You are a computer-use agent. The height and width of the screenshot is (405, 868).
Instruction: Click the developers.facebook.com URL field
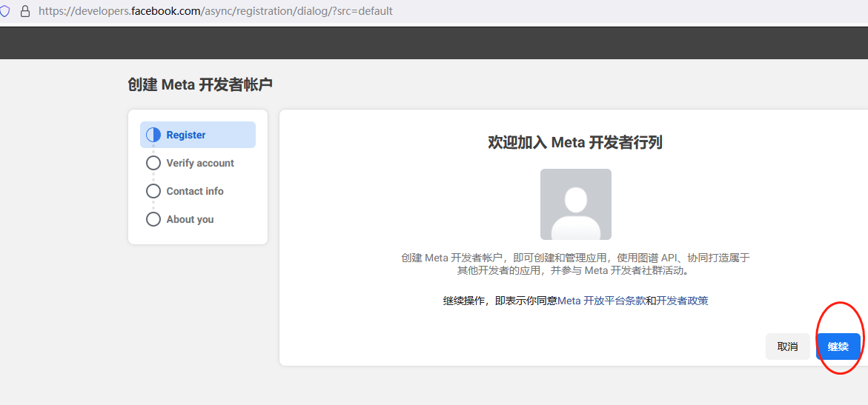(216, 11)
